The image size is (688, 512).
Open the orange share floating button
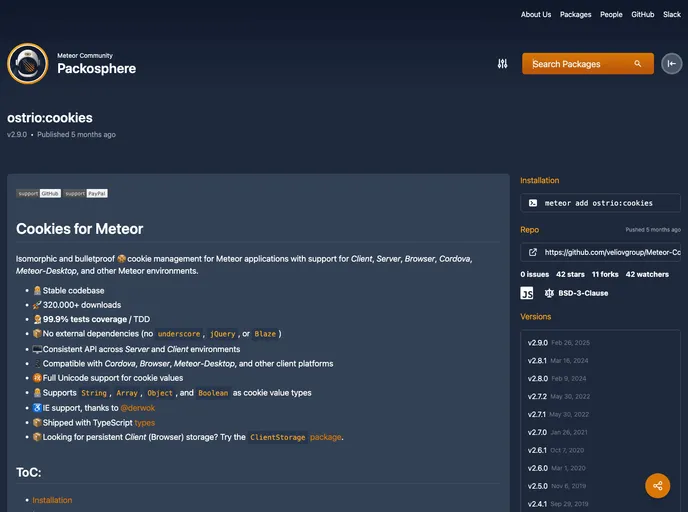(657, 486)
